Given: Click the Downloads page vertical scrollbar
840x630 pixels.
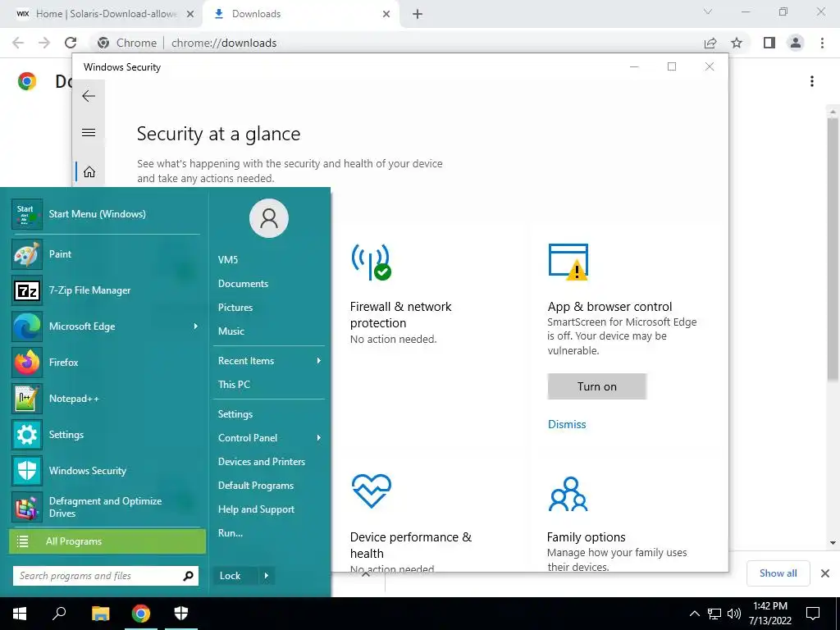Looking at the screenshot, I should coord(832,249).
